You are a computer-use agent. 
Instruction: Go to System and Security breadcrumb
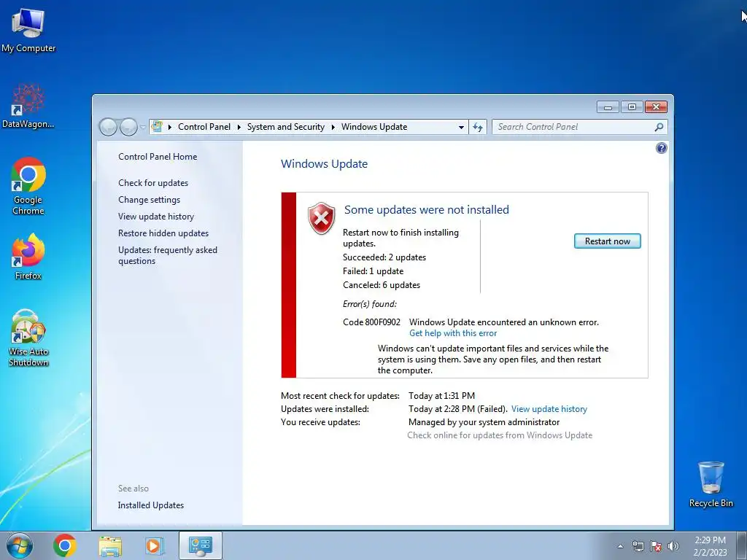coord(285,127)
